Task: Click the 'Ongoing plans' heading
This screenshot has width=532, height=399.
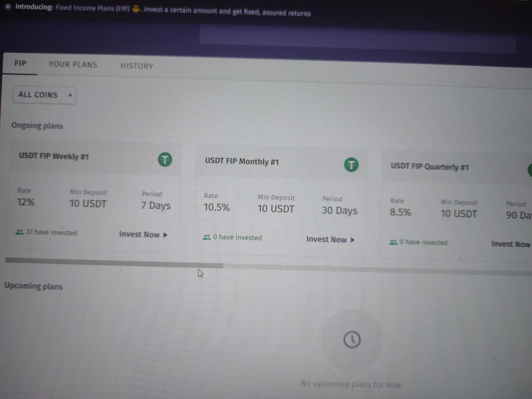Action: point(37,126)
